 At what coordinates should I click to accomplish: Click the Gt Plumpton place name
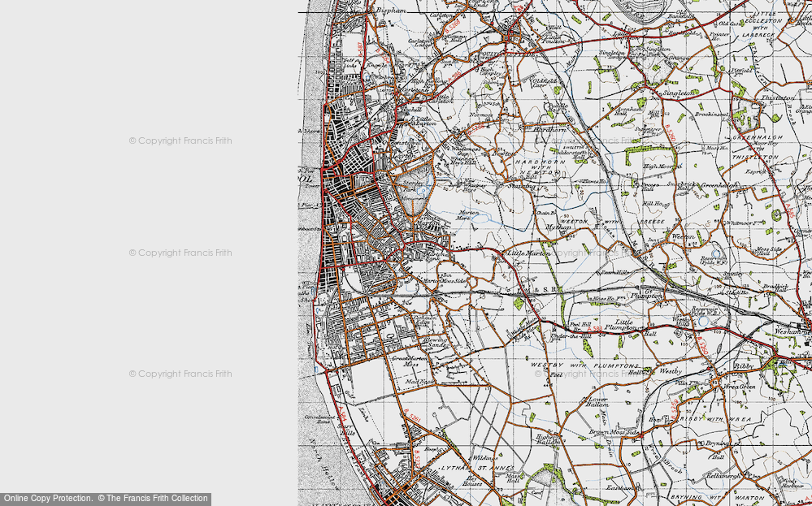646,293
